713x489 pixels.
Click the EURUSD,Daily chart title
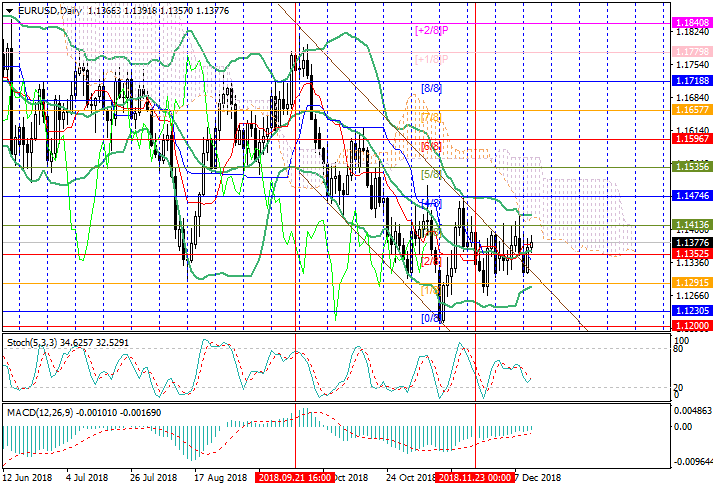(44, 10)
